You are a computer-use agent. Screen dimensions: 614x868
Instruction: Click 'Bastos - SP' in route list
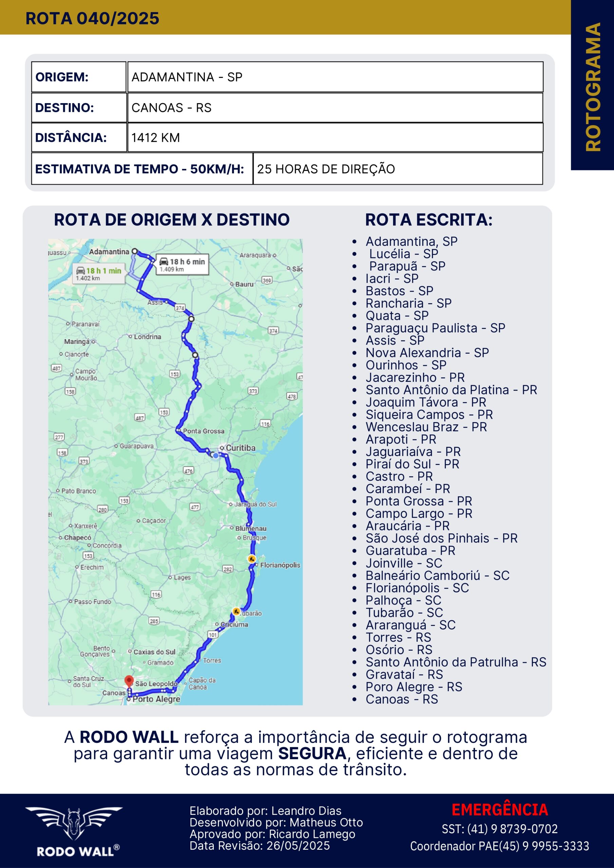click(400, 291)
